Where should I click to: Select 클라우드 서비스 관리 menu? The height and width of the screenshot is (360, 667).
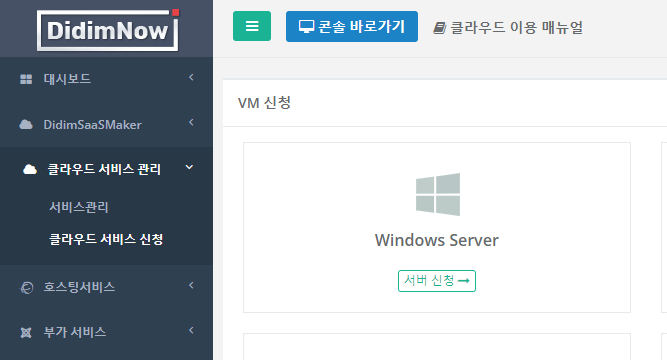[106, 169]
